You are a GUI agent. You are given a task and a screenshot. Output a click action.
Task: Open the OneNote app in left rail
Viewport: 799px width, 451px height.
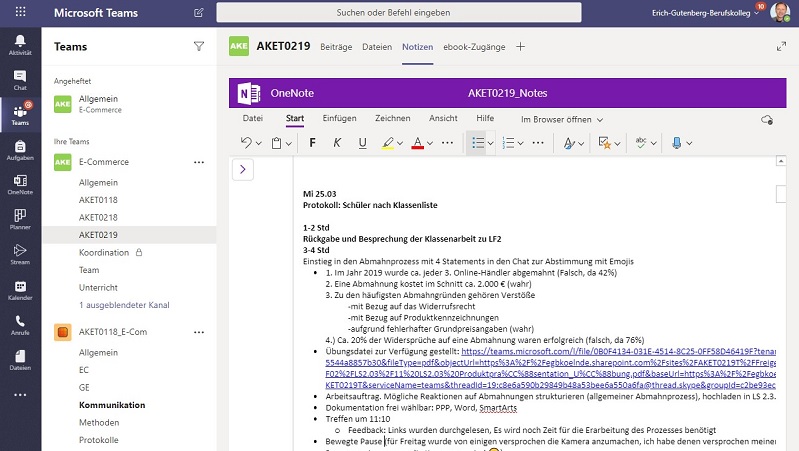click(x=20, y=185)
